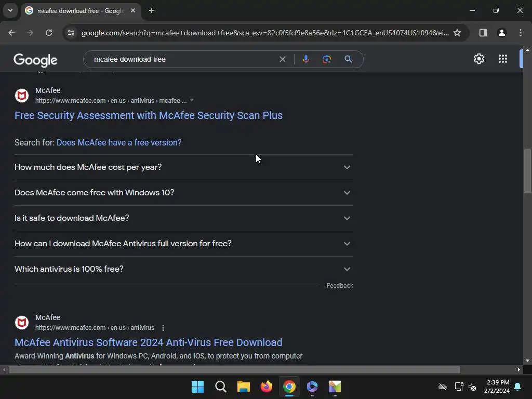Open McAfee Antivirus Software 2024 Free Download link
Image resolution: width=532 pixels, height=399 pixels.
[x=148, y=342]
